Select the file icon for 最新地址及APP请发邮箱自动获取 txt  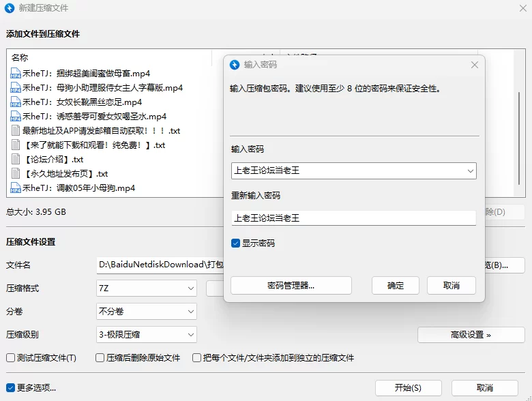16,130
